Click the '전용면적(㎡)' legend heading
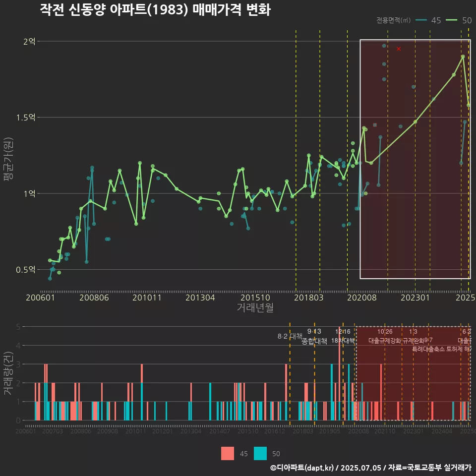Viewport: 476px width, 476px height. 393,20
